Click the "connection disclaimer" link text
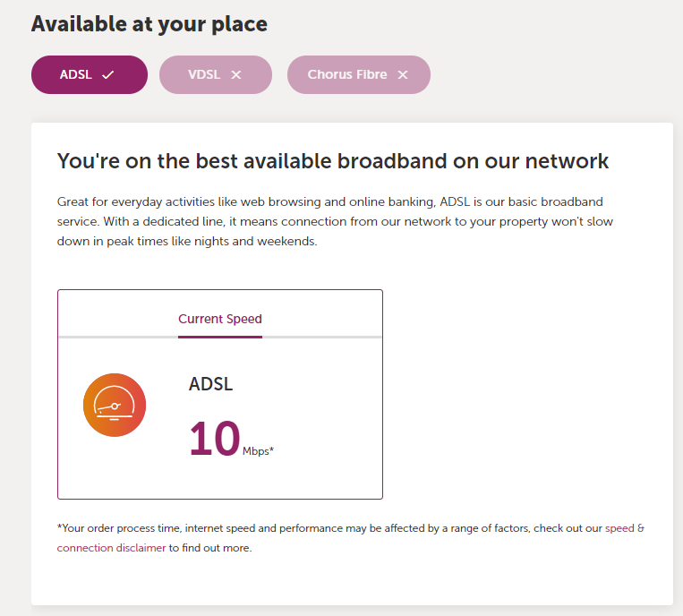 [x=111, y=548]
